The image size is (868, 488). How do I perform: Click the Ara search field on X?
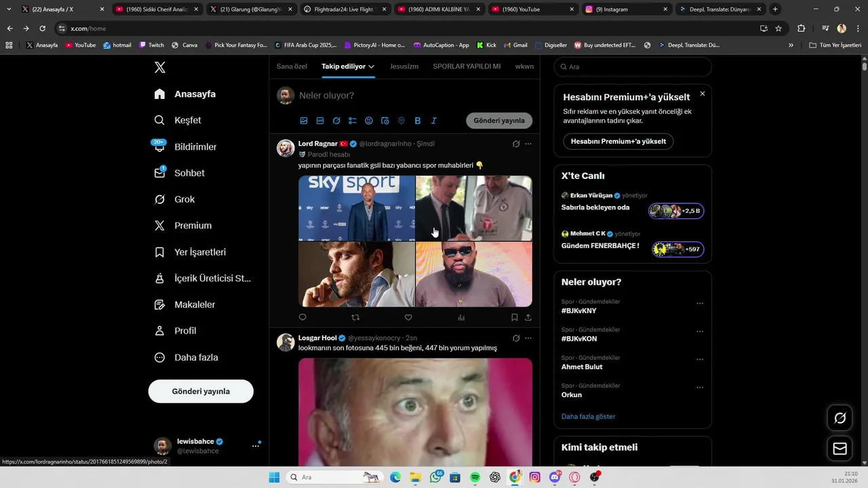point(633,67)
